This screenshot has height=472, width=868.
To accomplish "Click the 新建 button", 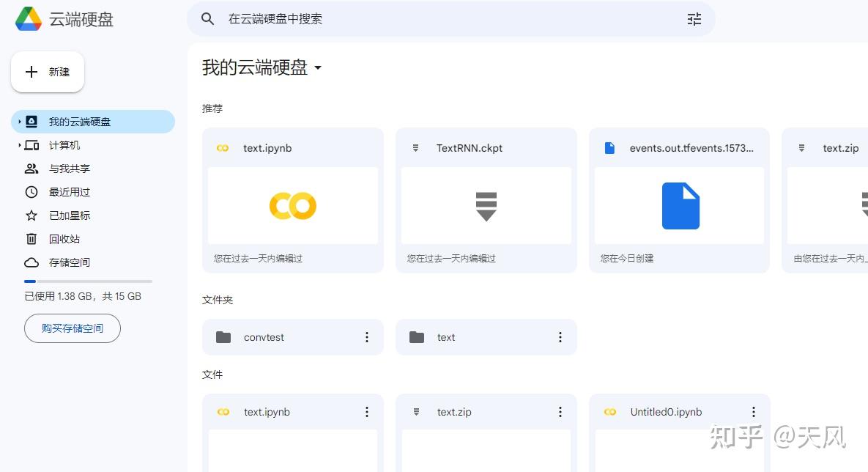I will coord(47,71).
